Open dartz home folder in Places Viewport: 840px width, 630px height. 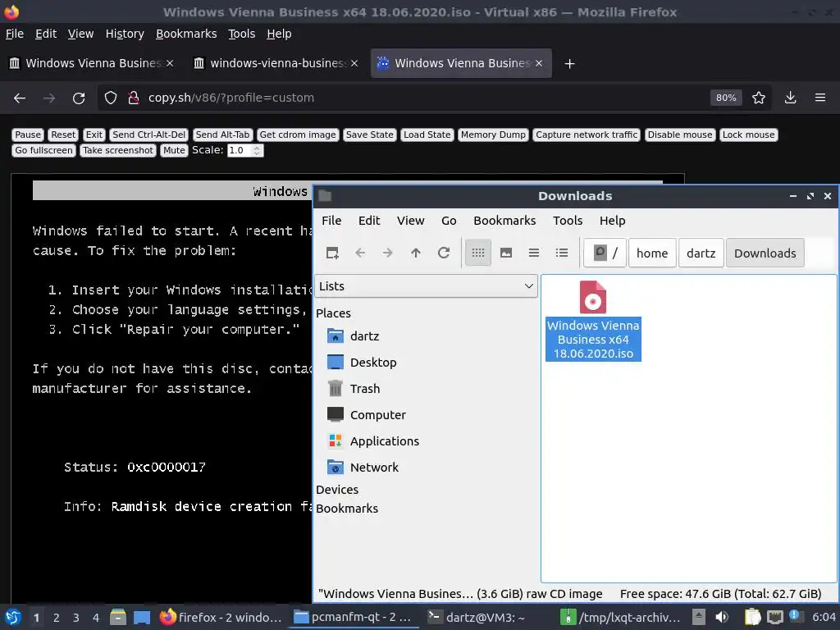point(354,336)
